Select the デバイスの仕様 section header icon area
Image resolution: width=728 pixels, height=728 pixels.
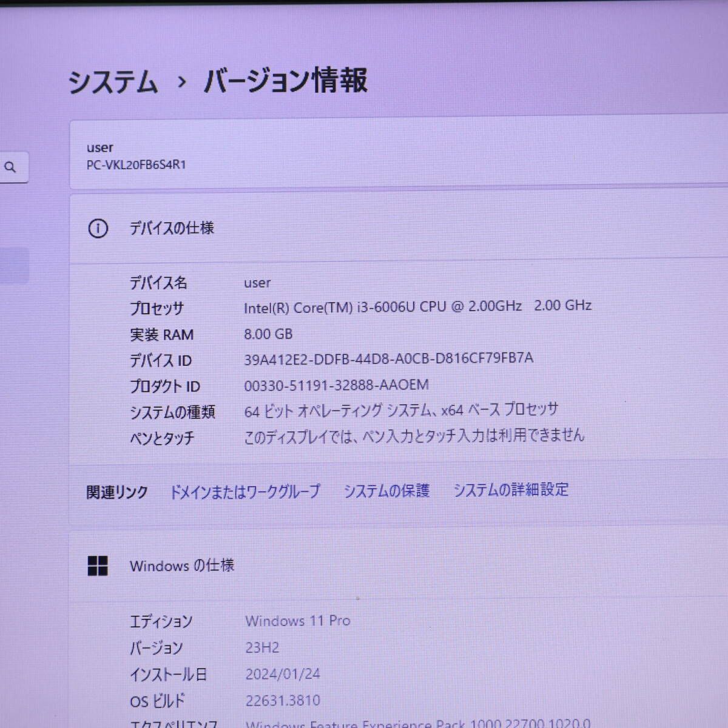pos(98,229)
